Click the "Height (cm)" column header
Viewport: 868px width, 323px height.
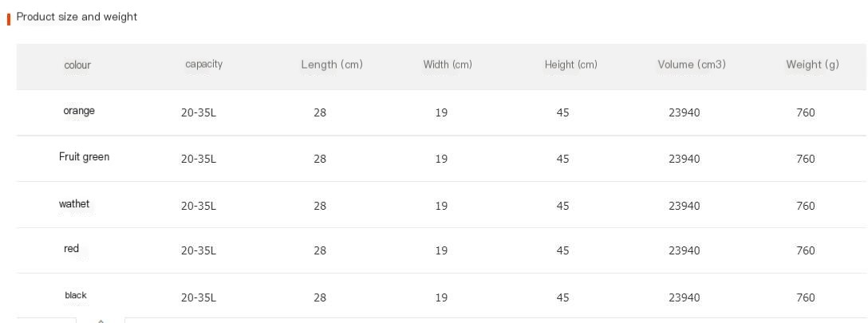coord(570,65)
